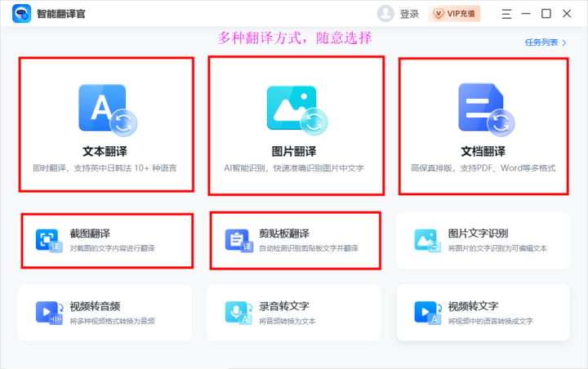588x369 pixels.
Task: Click the 文档翻译 document translation icon
Action: click(x=483, y=109)
